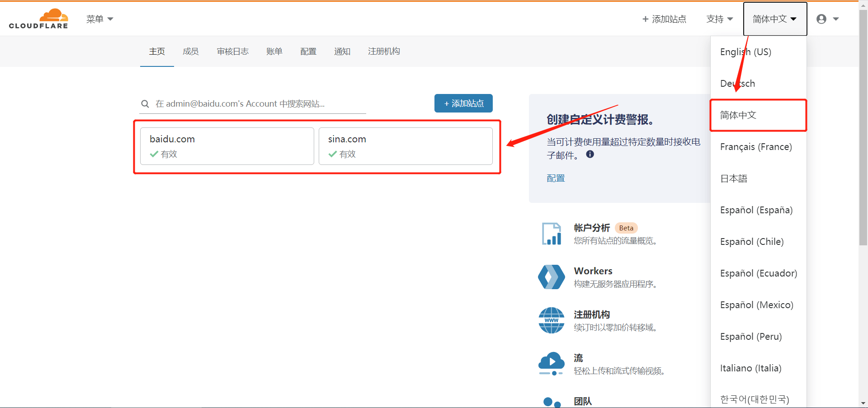Click the blue 添加站点 button
The width and height of the screenshot is (868, 408).
pos(463,103)
